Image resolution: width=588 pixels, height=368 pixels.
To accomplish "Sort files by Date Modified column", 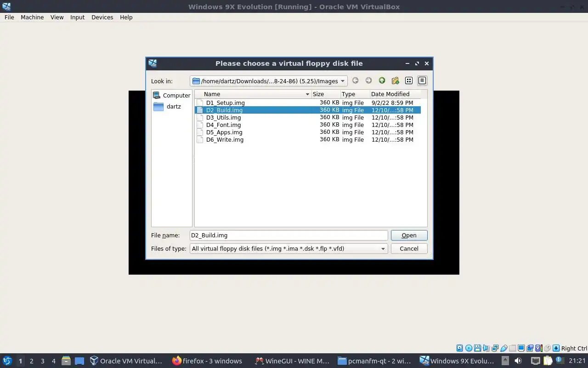I will pos(395,94).
